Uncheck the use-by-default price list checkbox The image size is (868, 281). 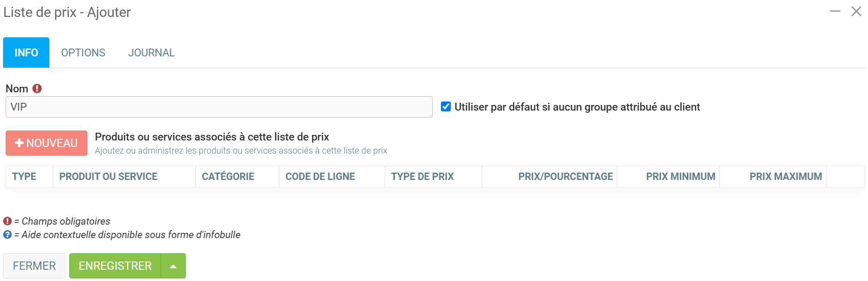pos(446,107)
